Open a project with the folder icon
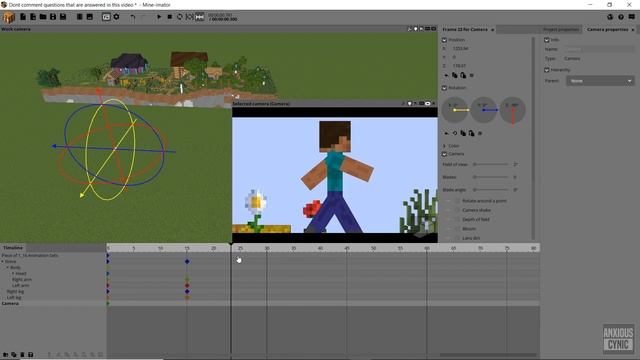This screenshot has width=640, height=360. [43, 17]
